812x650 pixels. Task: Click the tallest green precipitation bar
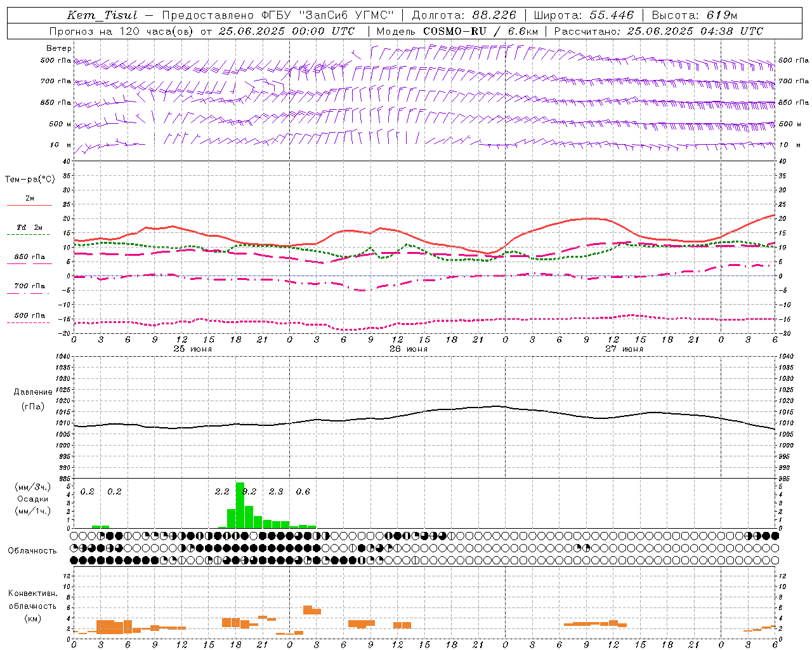click(x=240, y=505)
